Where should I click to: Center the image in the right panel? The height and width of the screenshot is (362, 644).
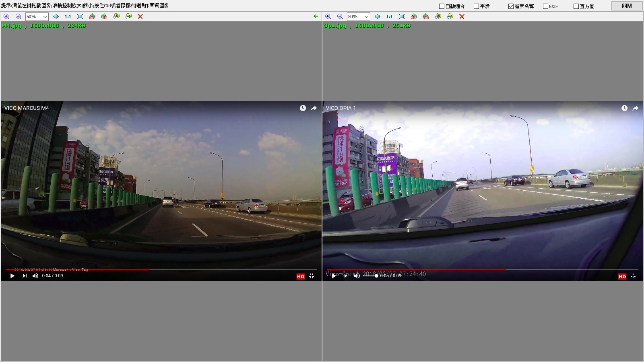click(378, 16)
